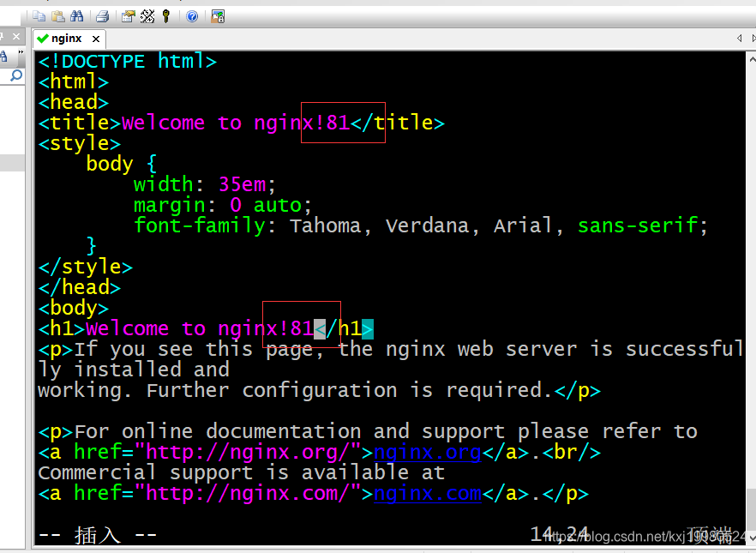This screenshot has height=553, width=756.
Task: Click the terminal scrollbar up arrow
Action: click(x=752, y=60)
